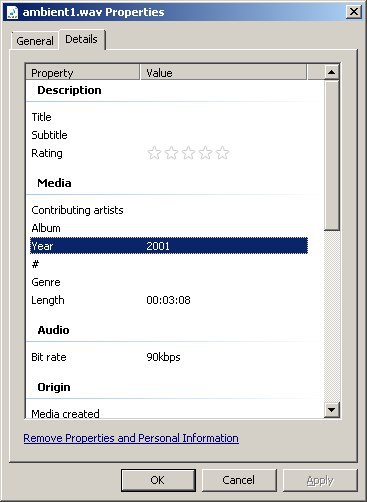
Task: Select the Bit rate property label
Action: click(x=49, y=357)
